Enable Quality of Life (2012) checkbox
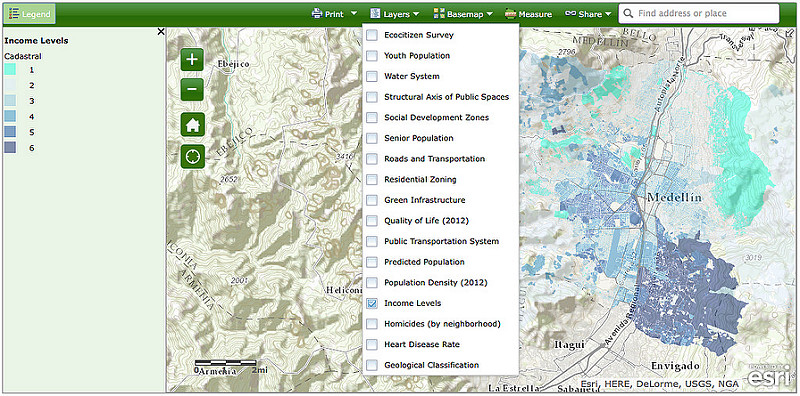The image size is (800, 396). [x=372, y=221]
